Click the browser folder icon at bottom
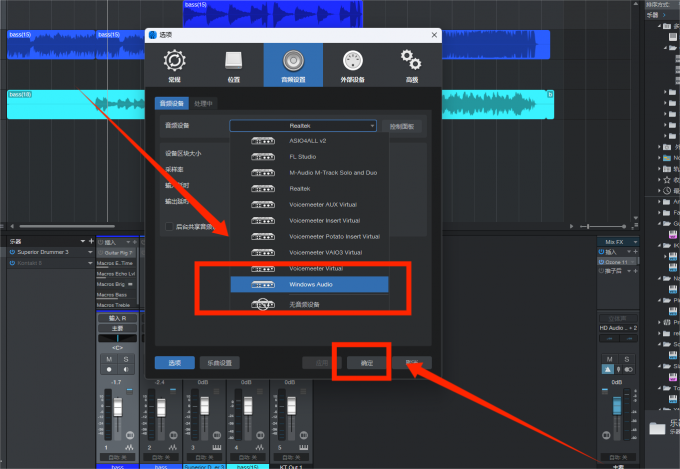The width and height of the screenshot is (680, 469). (657, 429)
